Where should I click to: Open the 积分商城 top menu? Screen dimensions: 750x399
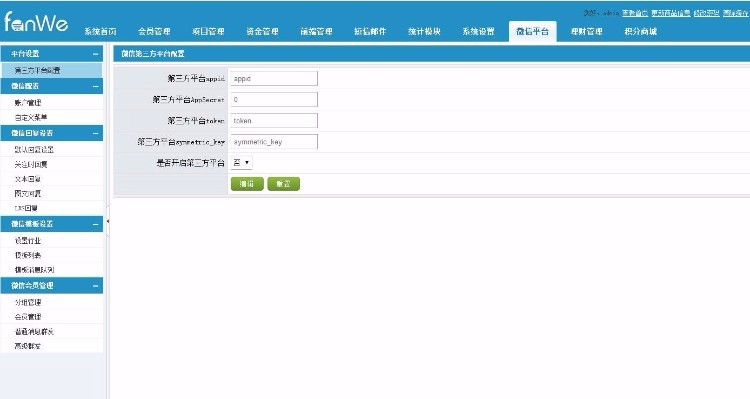pos(640,32)
